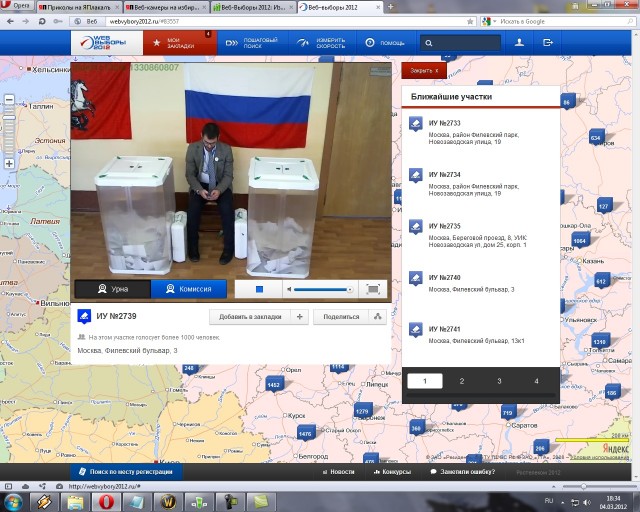This screenshot has height=512, width=640.
Task: Open the Measure speed tool
Action: [x=322, y=43]
